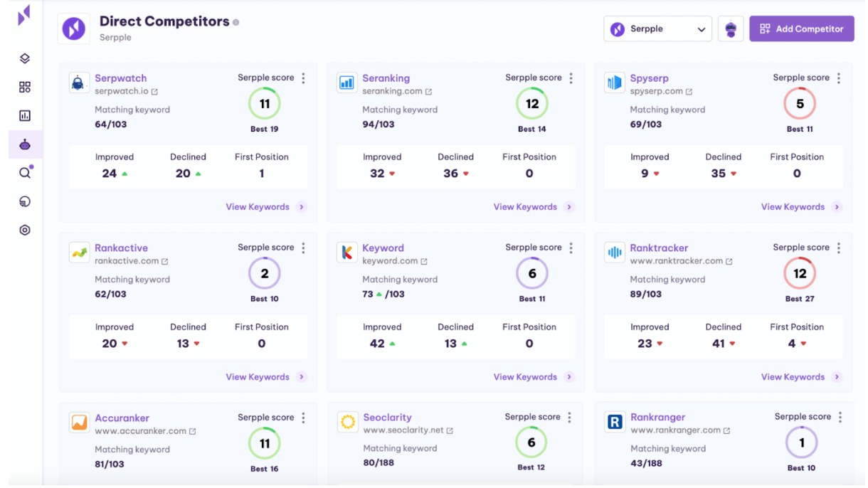Click the robot avatar button beside Add Competitor
This screenshot has height=488, width=868.
pos(731,29)
